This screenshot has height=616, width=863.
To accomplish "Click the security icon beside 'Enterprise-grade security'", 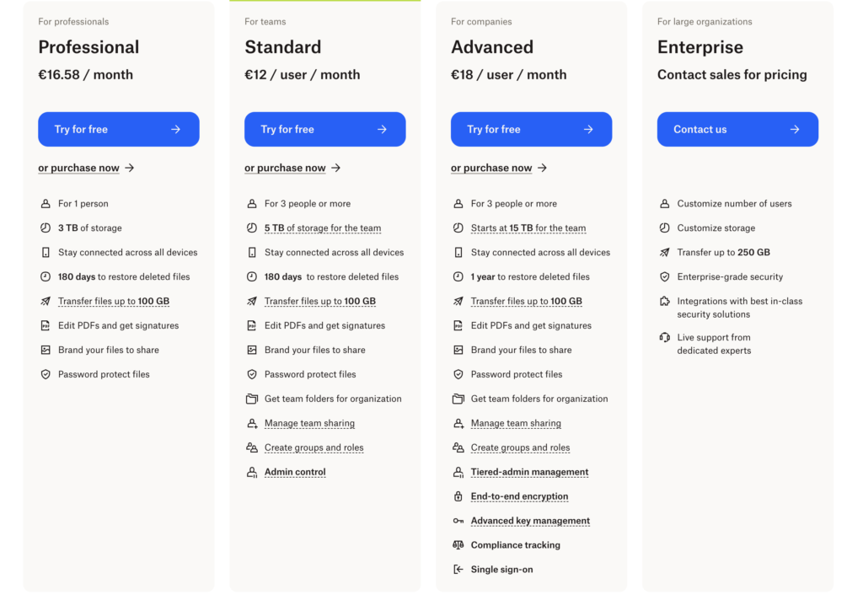I will click(x=665, y=276).
